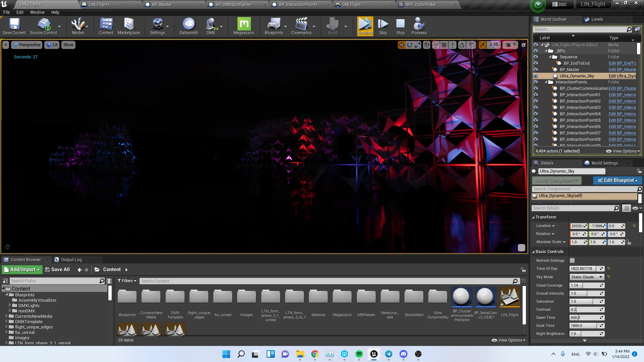The image size is (644, 362).
Task: Open the Filters dropdown in Content Browser
Action: (x=127, y=281)
